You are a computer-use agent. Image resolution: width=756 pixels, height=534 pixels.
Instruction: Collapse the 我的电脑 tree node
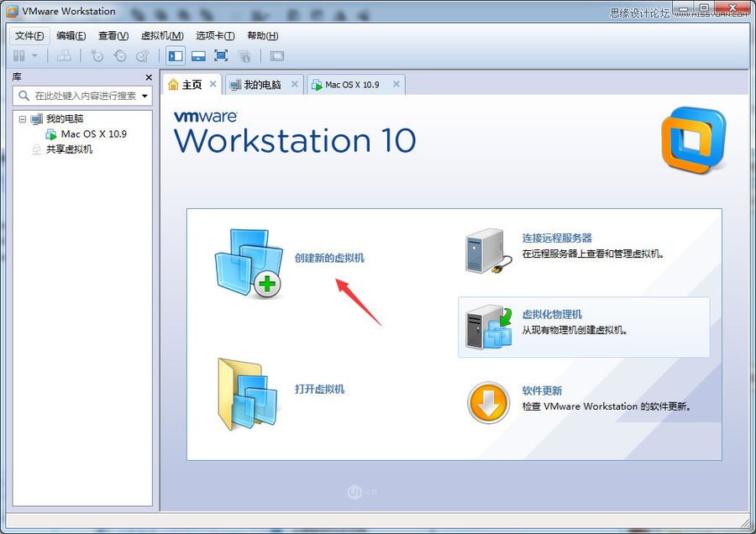click(24, 118)
